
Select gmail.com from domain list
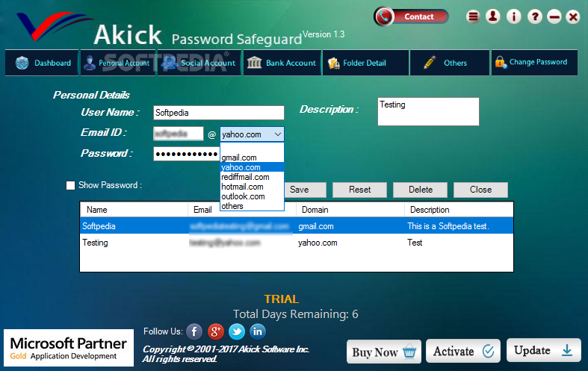click(x=252, y=158)
